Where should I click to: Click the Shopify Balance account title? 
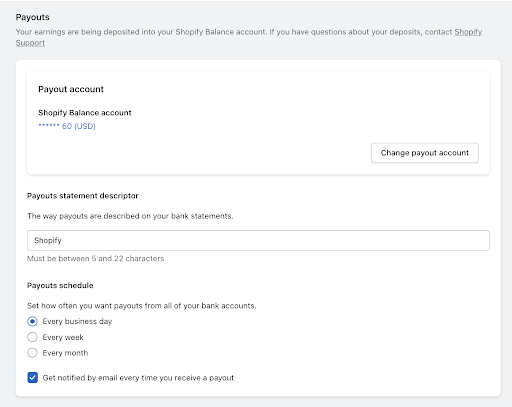pos(85,113)
